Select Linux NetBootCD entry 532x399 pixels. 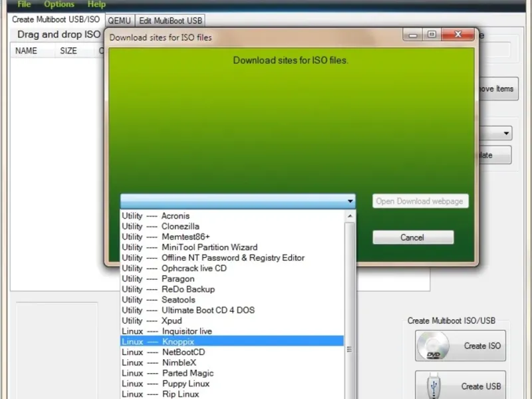point(232,352)
